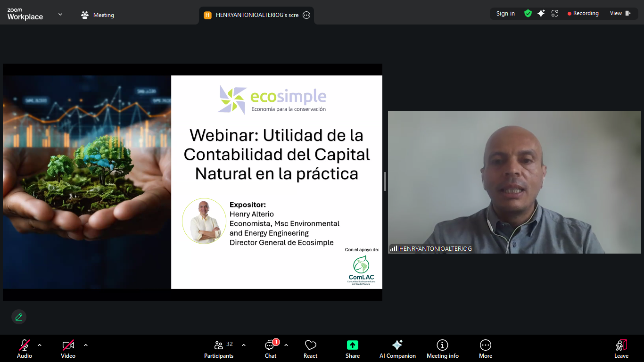The height and width of the screenshot is (362, 644).
Task: Open the View layout menu
Action: point(620,13)
